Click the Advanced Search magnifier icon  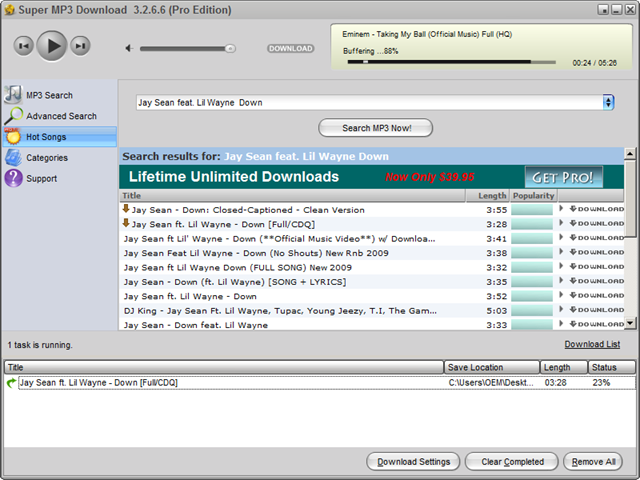coord(13,116)
